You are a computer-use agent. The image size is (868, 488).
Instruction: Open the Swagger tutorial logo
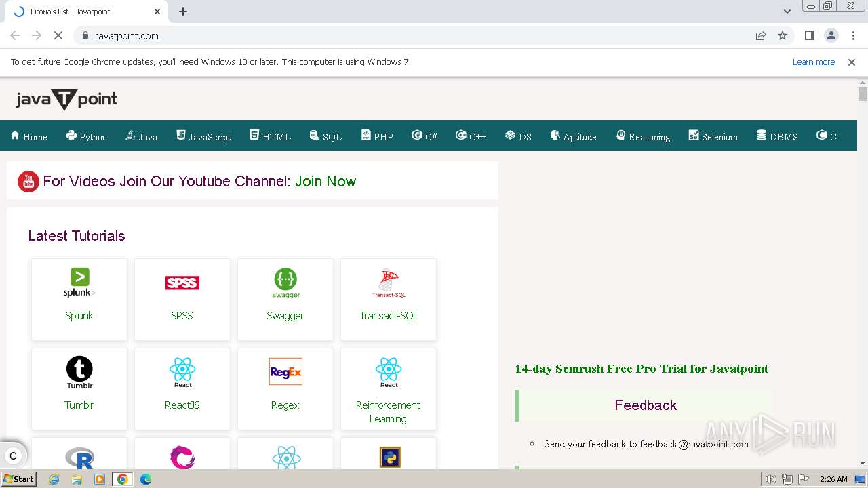coord(285,283)
